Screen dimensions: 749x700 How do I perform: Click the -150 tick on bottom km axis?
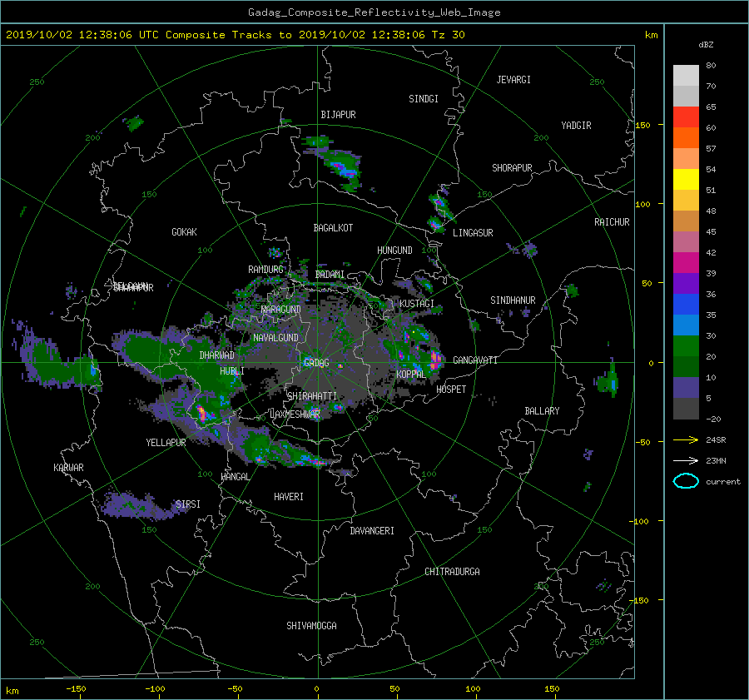coord(76,688)
